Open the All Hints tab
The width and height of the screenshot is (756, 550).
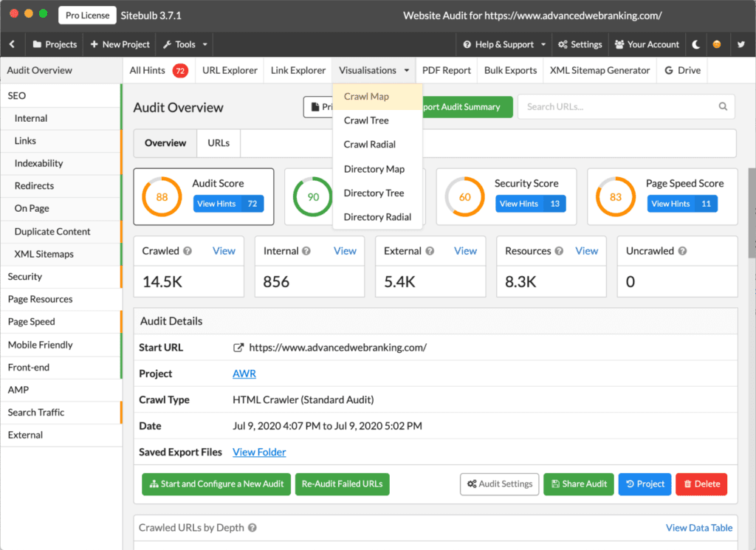click(x=159, y=70)
